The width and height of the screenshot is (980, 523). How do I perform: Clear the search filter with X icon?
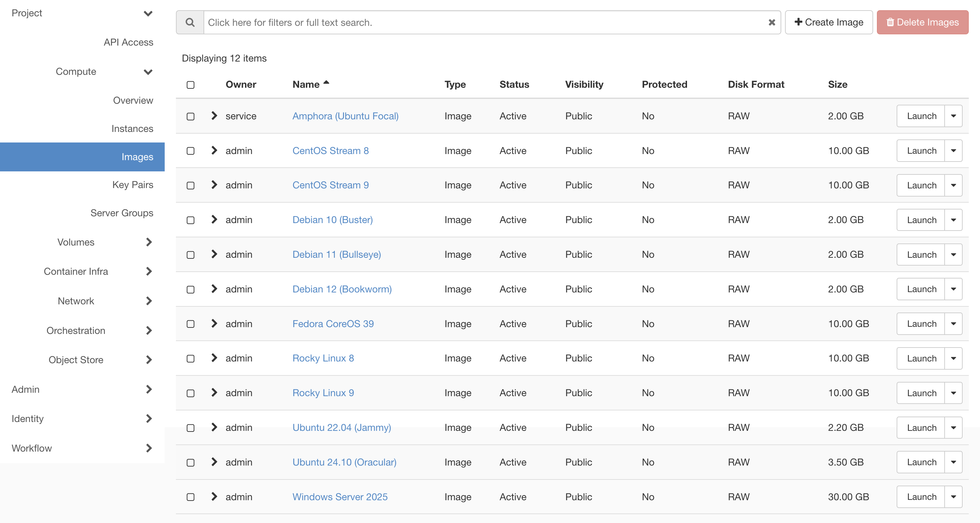coord(771,22)
